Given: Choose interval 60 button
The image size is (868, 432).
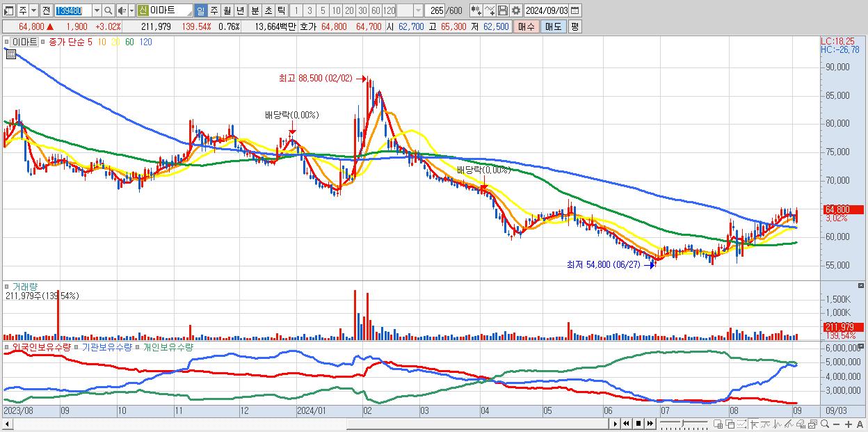Looking at the screenshot, I should click(376, 11).
